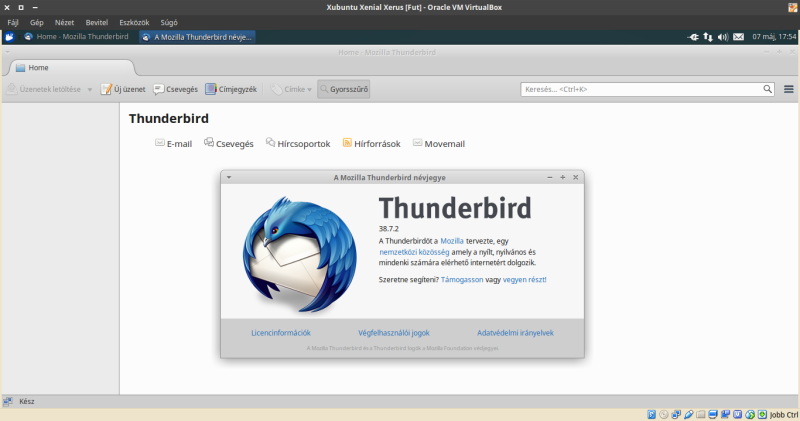Screen dimensions: 800x421
Task: Click the network connection tray icon
Action: [708, 37]
